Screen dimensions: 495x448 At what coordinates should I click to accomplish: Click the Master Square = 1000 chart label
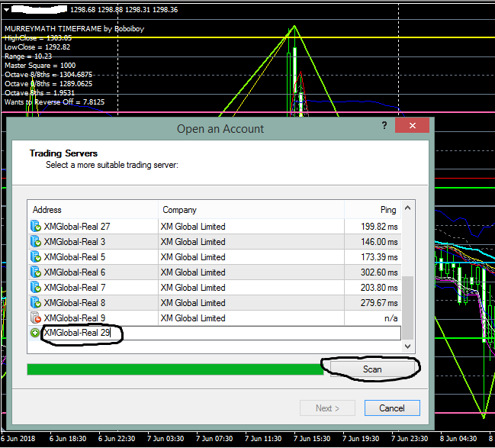[40, 66]
